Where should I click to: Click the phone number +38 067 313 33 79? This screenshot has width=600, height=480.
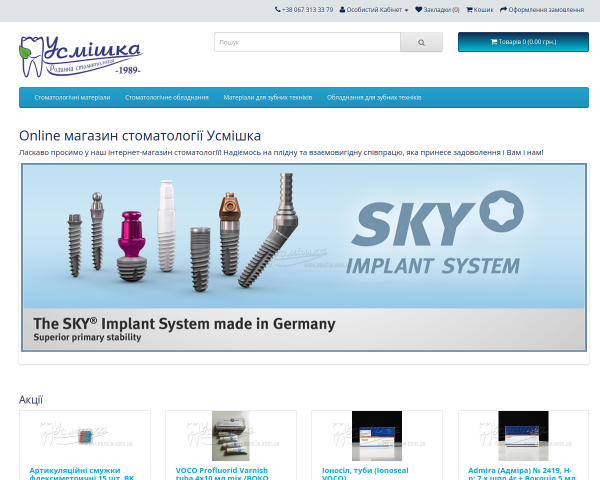pyautogui.click(x=307, y=10)
